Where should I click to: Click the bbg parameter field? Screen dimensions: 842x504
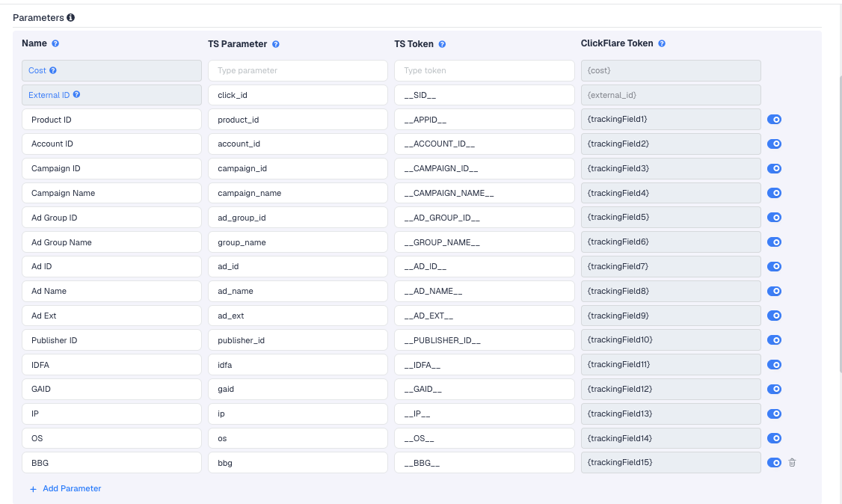pyautogui.click(x=298, y=463)
